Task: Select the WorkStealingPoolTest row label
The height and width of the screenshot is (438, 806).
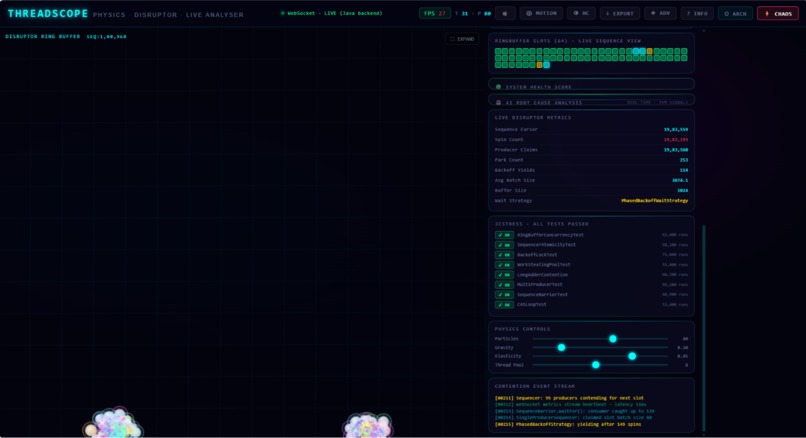Action: 544,265
